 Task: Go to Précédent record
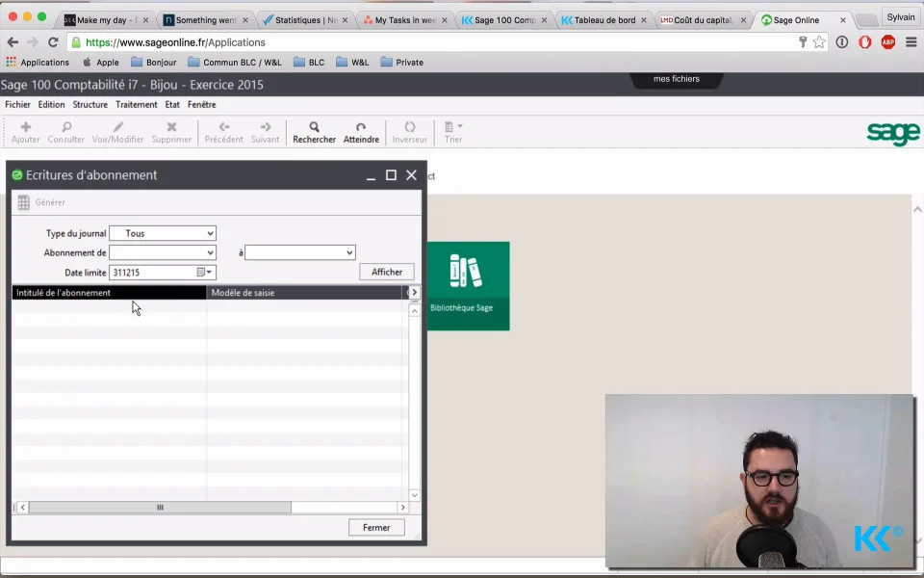click(x=224, y=127)
